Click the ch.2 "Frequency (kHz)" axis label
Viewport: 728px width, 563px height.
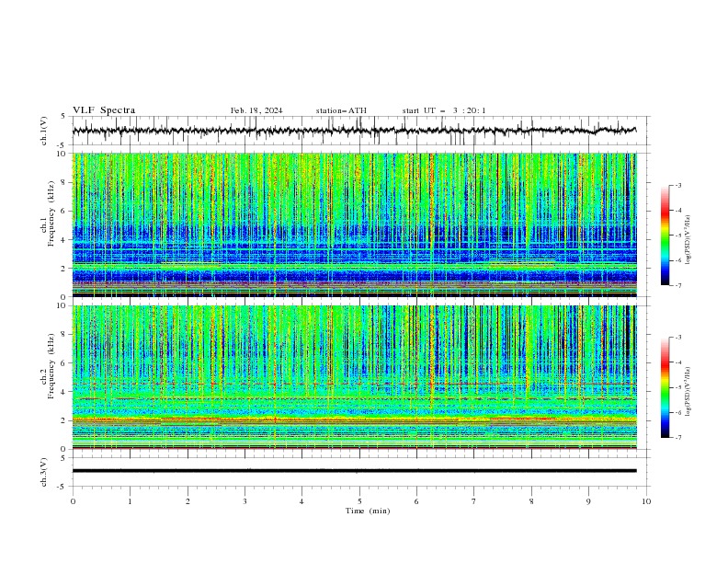coord(51,365)
